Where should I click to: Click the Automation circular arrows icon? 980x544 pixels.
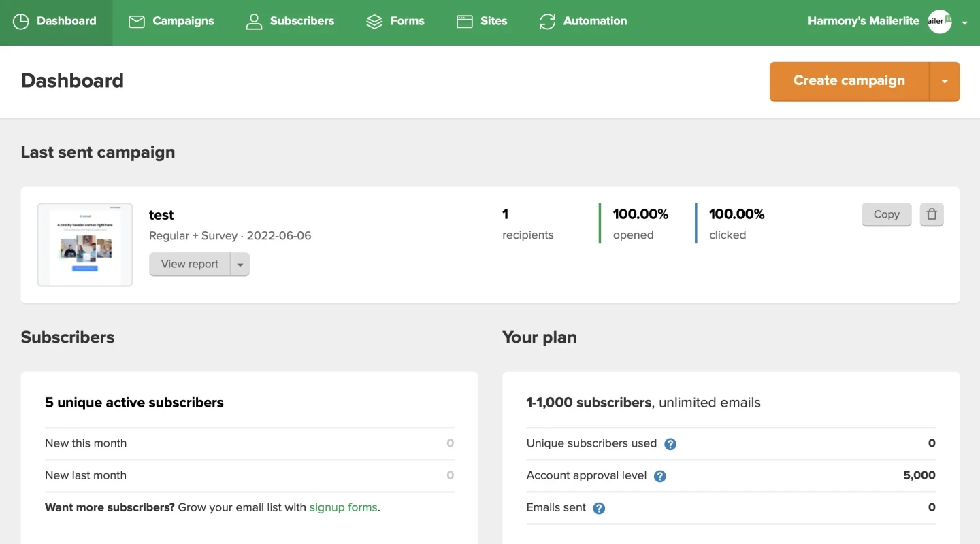(547, 22)
